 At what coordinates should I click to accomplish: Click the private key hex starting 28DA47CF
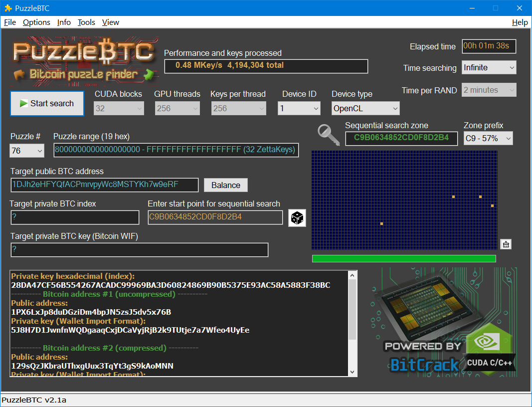coord(171,285)
